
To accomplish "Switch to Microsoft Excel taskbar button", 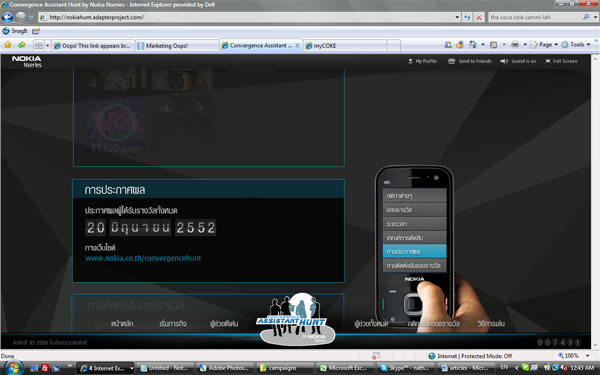I will tap(345, 368).
